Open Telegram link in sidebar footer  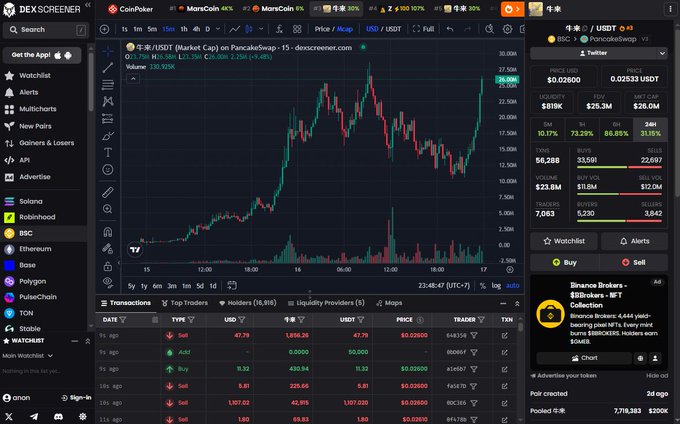(x=34, y=417)
